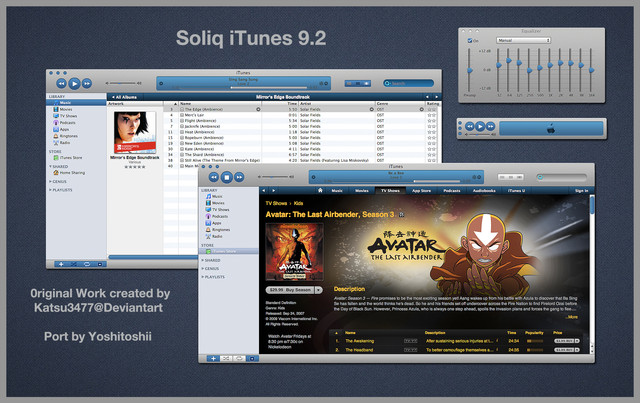Uncheck Kate (Ambience) track checkbox
Screen dimensions: 640x403
(x=182, y=149)
